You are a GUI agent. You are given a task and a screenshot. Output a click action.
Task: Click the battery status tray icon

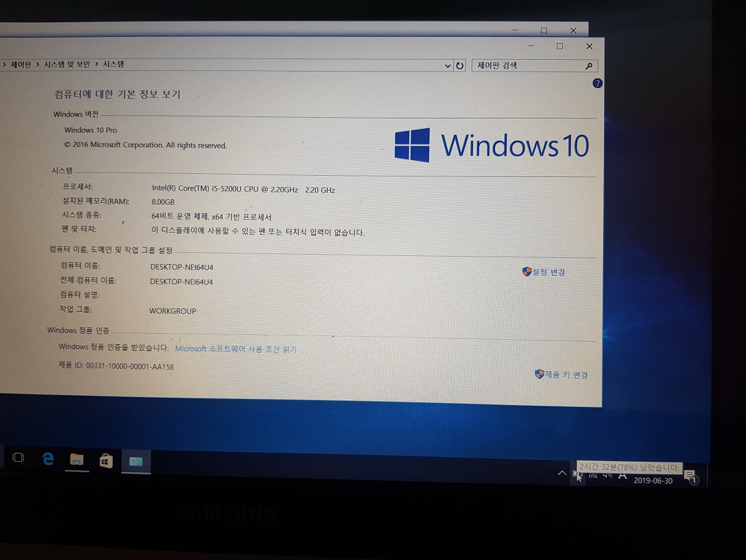pyautogui.click(x=576, y=475)
